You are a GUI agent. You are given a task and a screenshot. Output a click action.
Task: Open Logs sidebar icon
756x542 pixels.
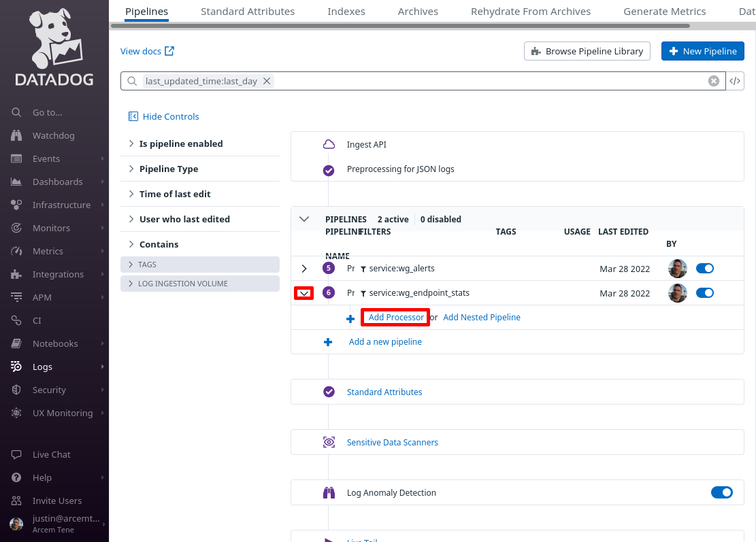coord(16,367)
